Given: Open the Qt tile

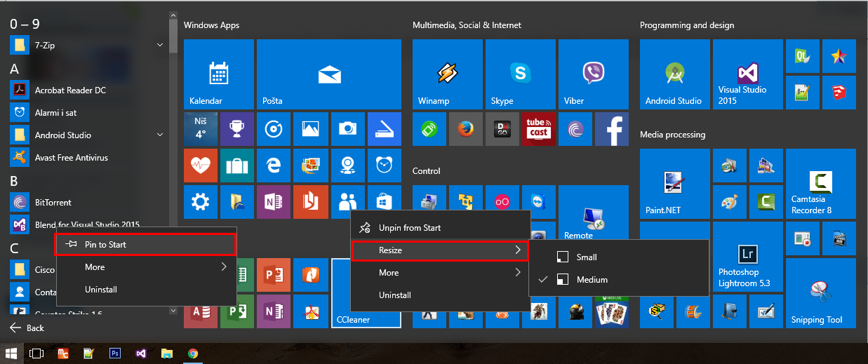Looking at the screenshot, I should coord(803,56).
